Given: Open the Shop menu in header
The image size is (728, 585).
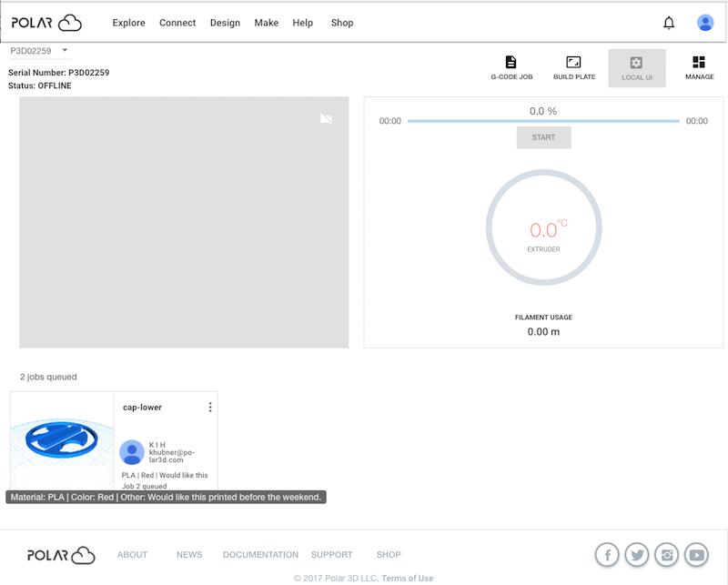Looking at the screenshot, I should click(x=342, y=23).
